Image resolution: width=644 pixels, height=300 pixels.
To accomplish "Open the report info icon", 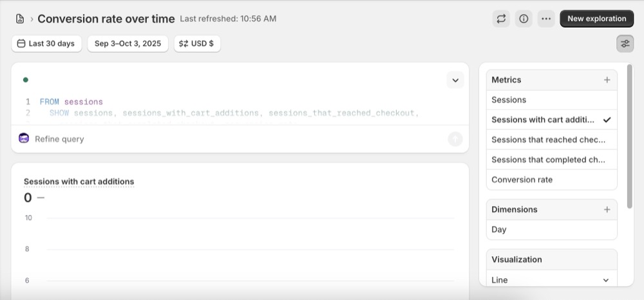I will 524,19.
